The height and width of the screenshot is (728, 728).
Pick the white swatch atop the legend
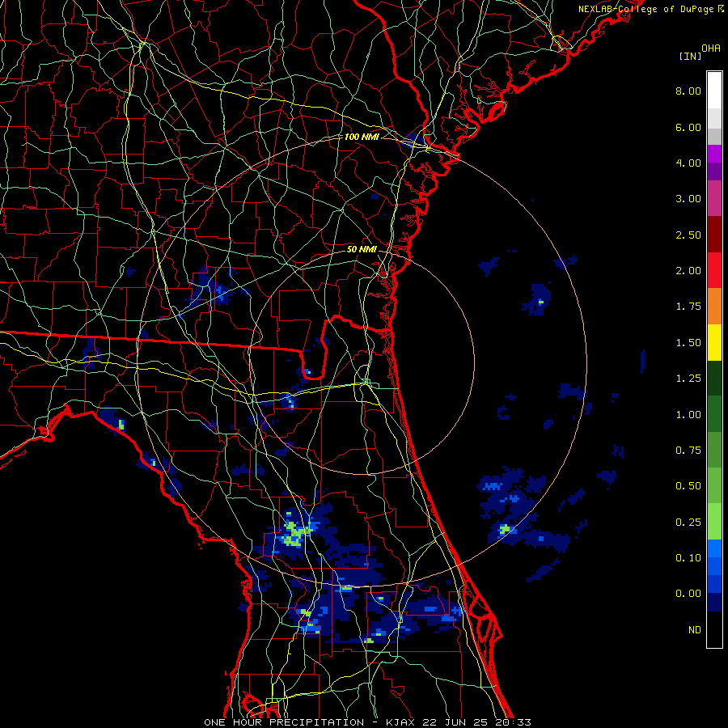[714, 90]
